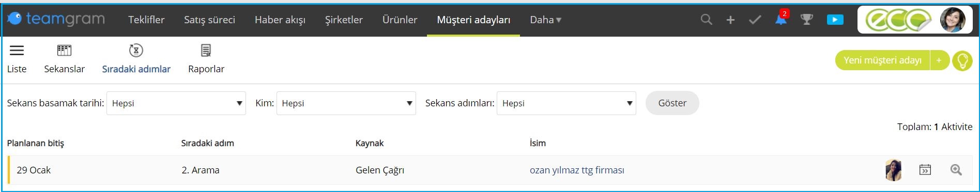Click magnifier detail icon in lead row
Image resolution: width=980 pixels, height=192 pixels.
pos(956,170)
